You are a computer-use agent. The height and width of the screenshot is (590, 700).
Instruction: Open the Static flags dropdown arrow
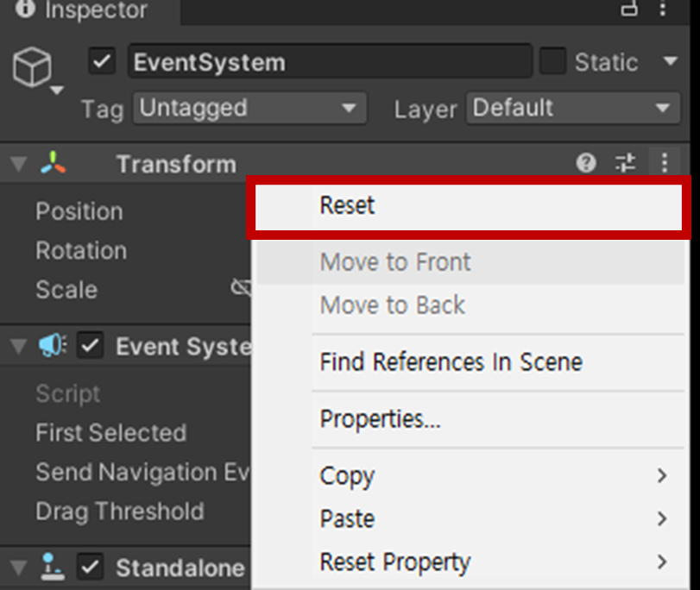(671, 60)
